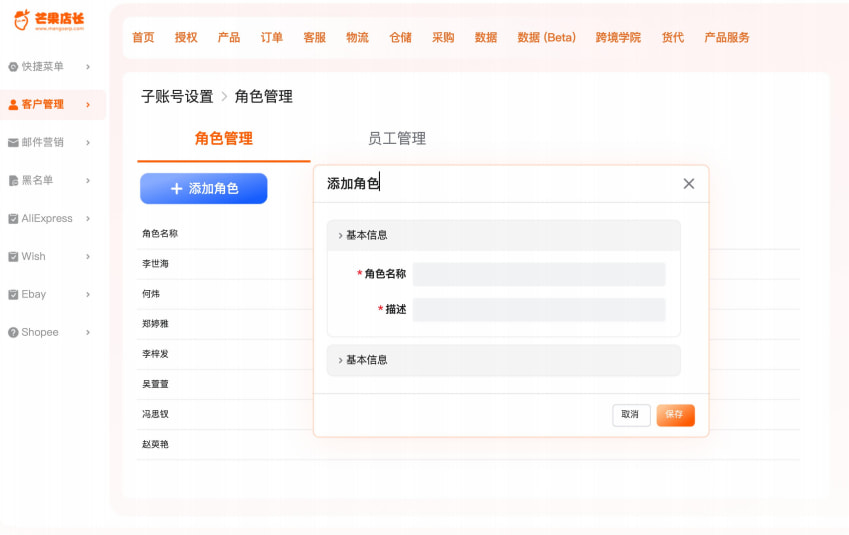Switch to the 员工管理 tab
The width and height of the screenshot is (849, 535).
pos(397,139)
